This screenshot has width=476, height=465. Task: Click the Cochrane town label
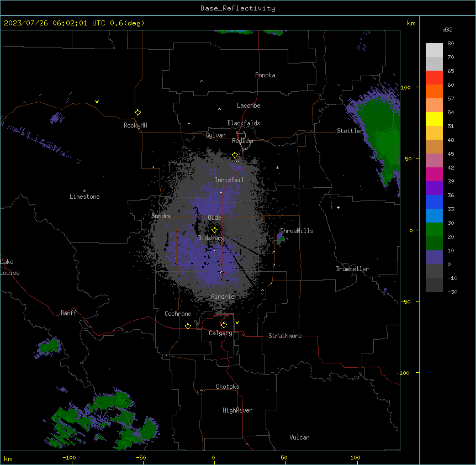178,314
